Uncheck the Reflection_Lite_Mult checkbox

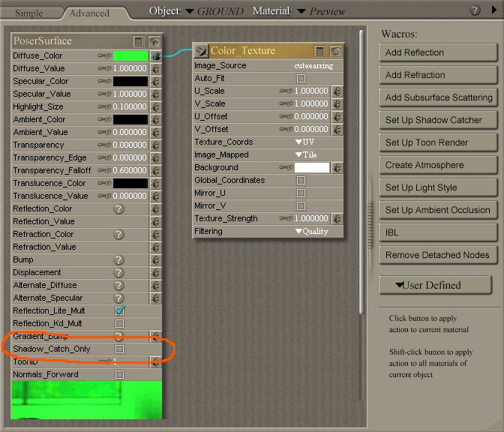coord(120,310)
